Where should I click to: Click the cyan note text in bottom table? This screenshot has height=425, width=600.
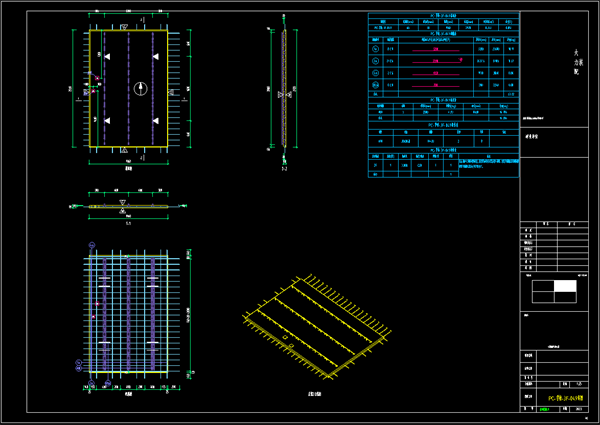(489, 164)
